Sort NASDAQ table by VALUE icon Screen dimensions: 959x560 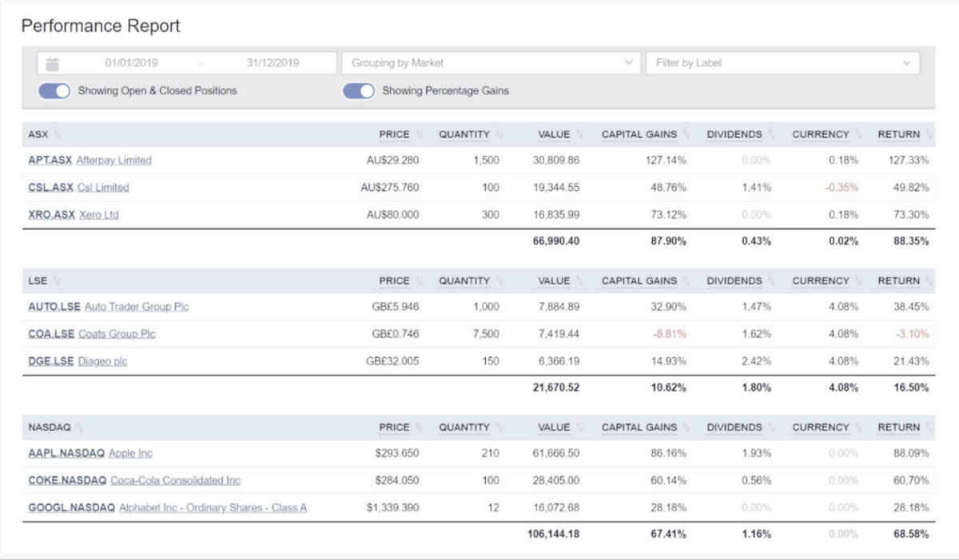[580, 428]
